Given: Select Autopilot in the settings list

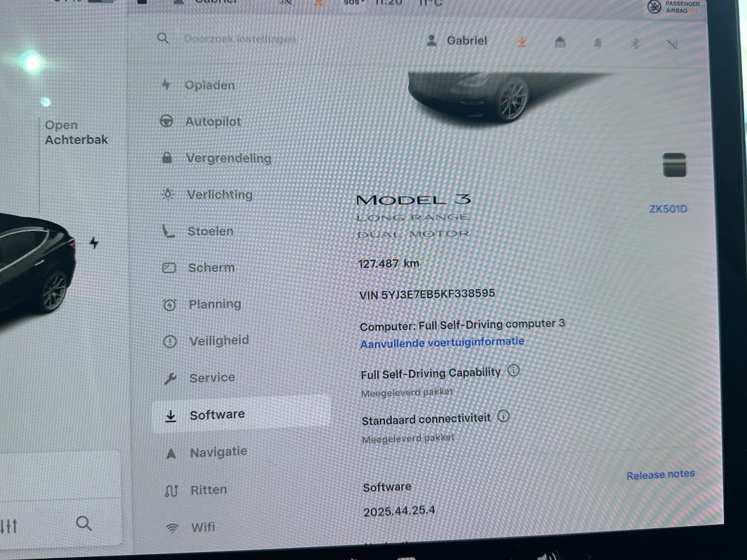Looking at the screenshot, I should click(212, 121).
